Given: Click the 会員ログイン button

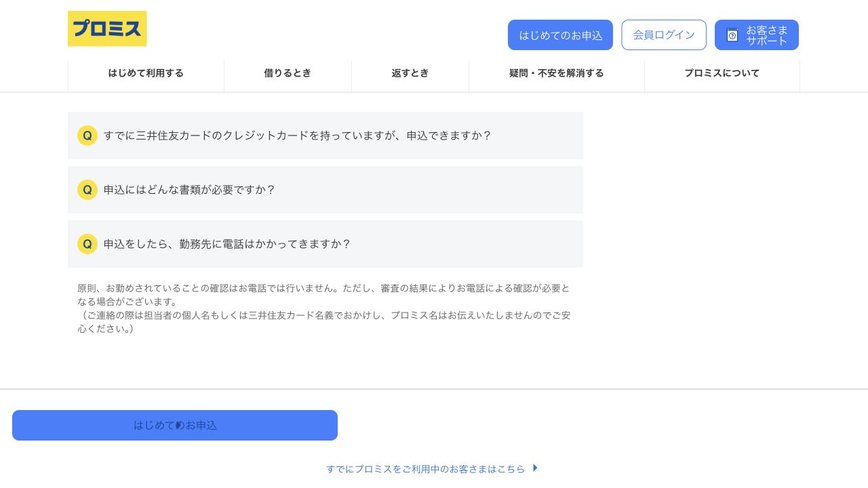Looking at the screenshot, I should tap(664, 35).
